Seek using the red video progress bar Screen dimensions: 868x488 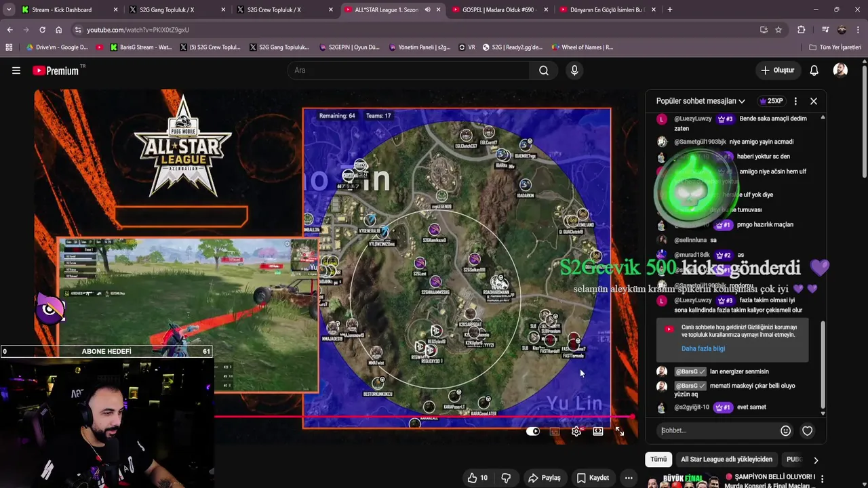coord(423,417)
